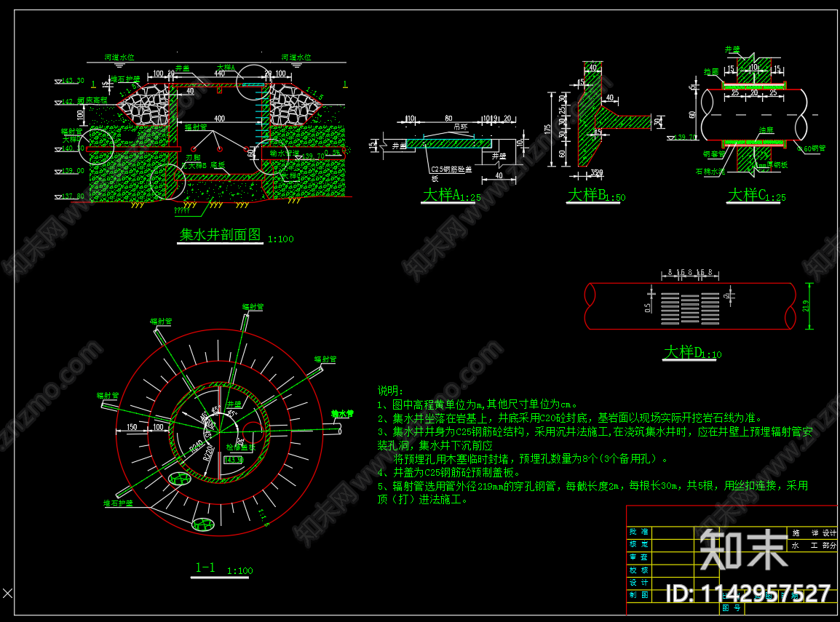Select the 审查 cell in the title block
Image resolution: width=840 pixels, height=622 pixels.
[x=638, y=557]
